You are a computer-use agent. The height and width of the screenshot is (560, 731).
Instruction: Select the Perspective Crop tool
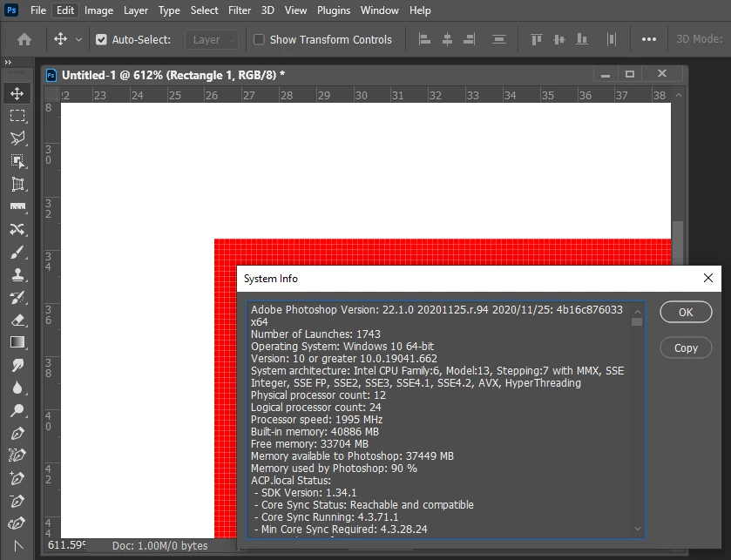click(17, 184)
